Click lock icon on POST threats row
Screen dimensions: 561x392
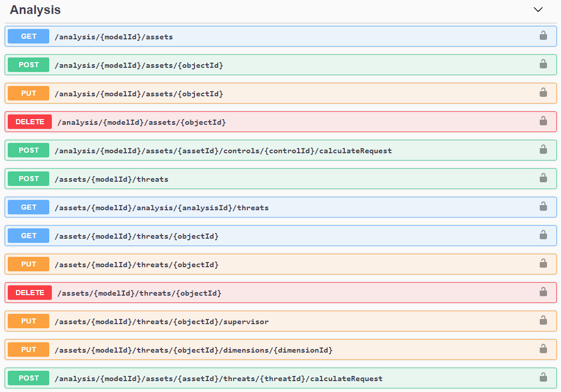pyautogui.click(x=543, y=178)
